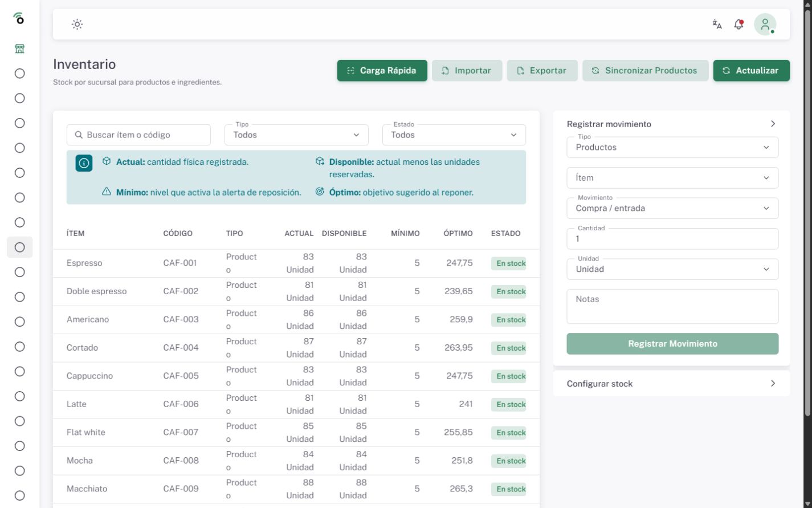
Task: Click the store icon in the sidebar
Action: tap(19, 48)
